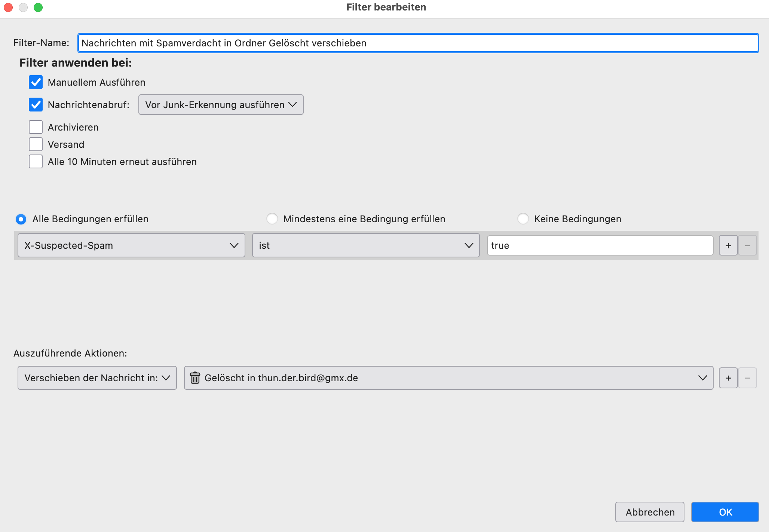Add a new condition row with plus button
The height and width of the screenshot is (532, 769).
coord(728,245)
